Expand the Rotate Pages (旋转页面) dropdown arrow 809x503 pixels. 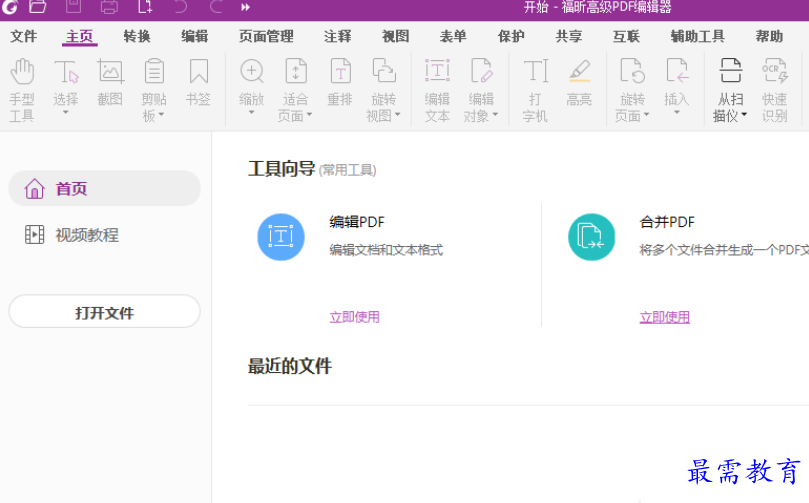pyautogui.click(x=646, y=115)
